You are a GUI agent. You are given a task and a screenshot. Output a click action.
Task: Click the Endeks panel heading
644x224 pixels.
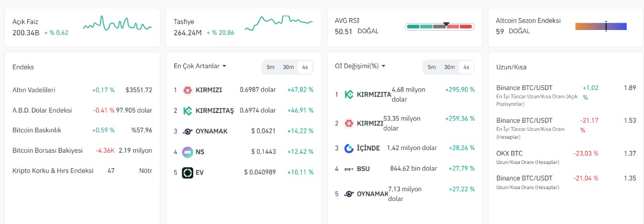[23, 67]
